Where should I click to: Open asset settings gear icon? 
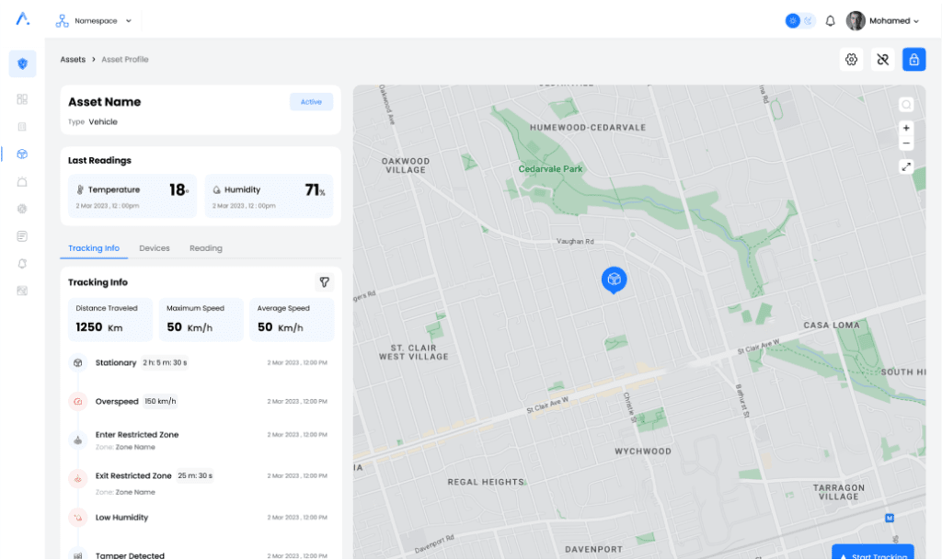click(x=851, y=60)
